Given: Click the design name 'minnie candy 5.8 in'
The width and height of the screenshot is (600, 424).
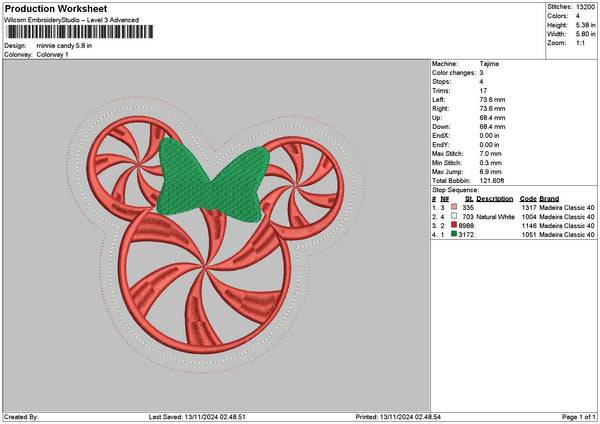Looking at the screenshot, I should click(64, 46).
